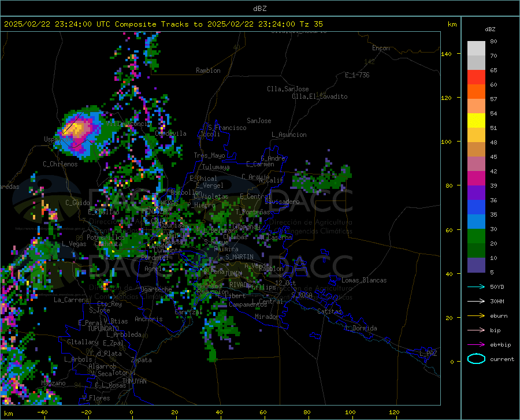Click the bright green 20-30 dBZ swatch

476,236
